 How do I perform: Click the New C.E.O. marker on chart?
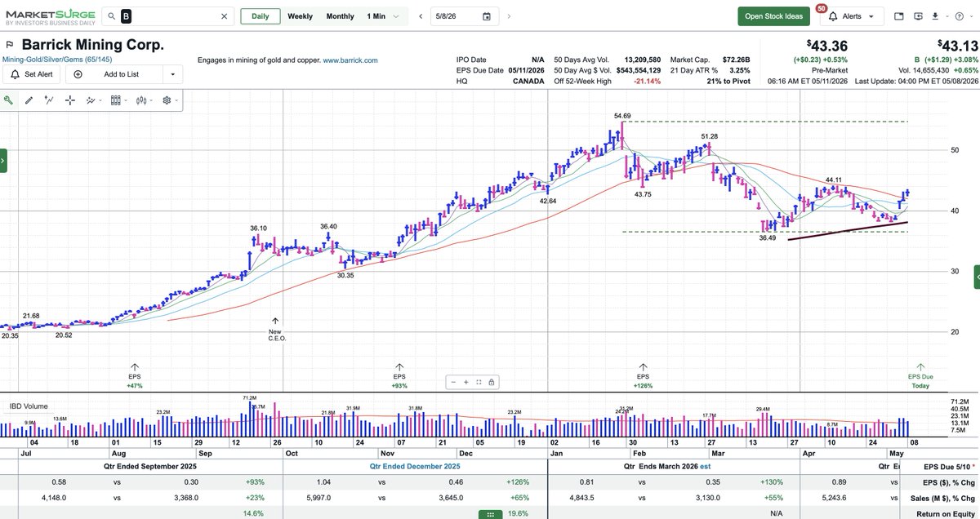coord(275,329)
